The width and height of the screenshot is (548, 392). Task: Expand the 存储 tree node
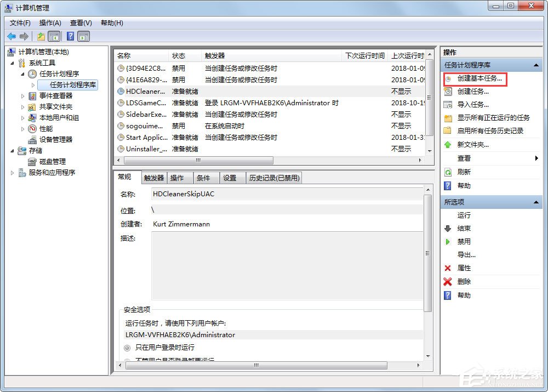13,150
